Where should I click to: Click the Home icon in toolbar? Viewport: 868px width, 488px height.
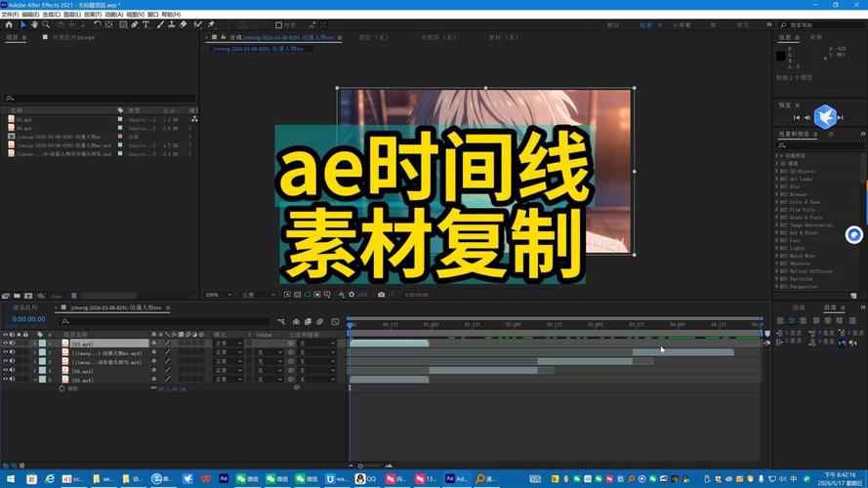pos(9,24)
